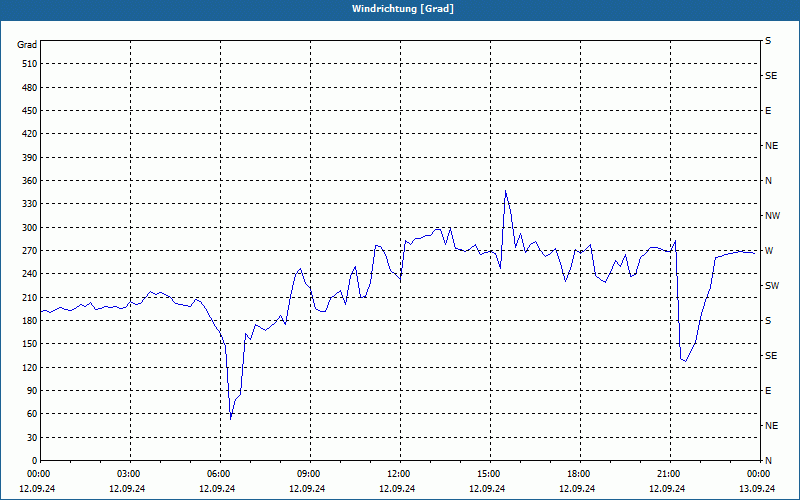800x500 pixels.
Task: Click the N compass label at the 360 line
Action: click(x=768, y=181)
